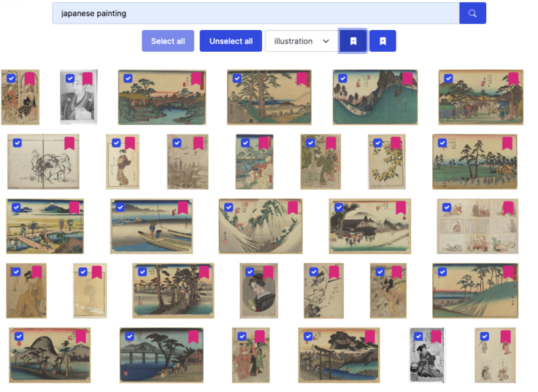
Task: Uncheck the round hill with pines landscape
Action: 19,337
